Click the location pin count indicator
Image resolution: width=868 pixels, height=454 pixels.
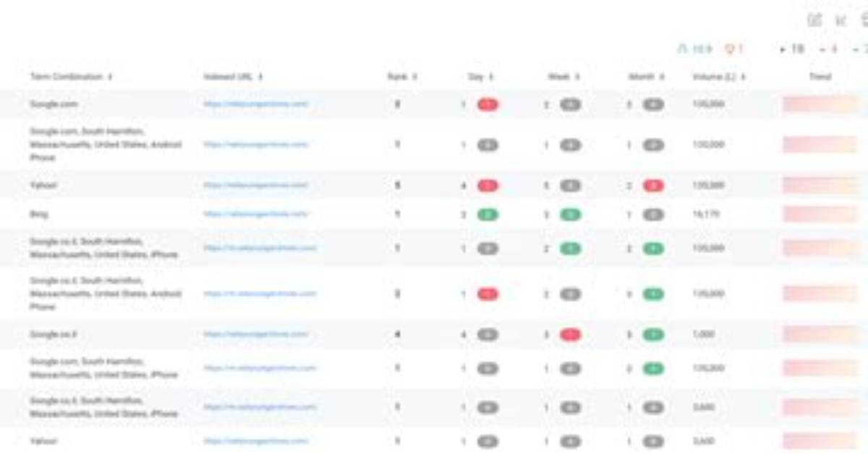(734, 49)
